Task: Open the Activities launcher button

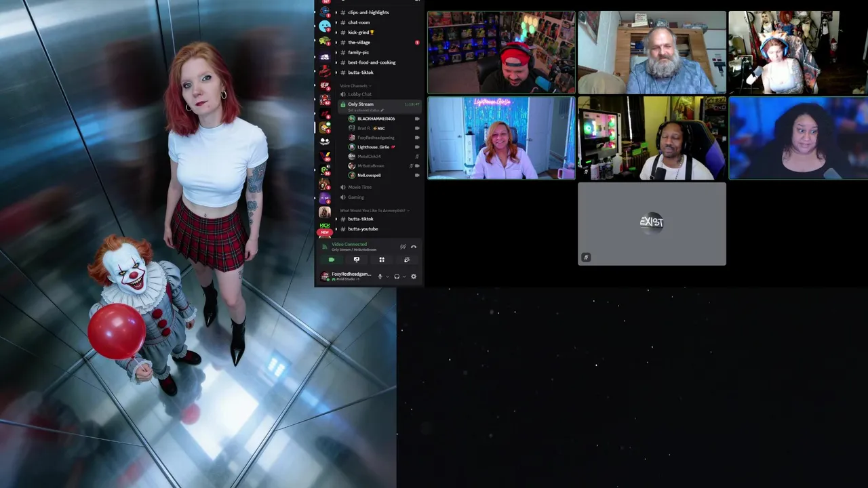Action: [381, 260]
